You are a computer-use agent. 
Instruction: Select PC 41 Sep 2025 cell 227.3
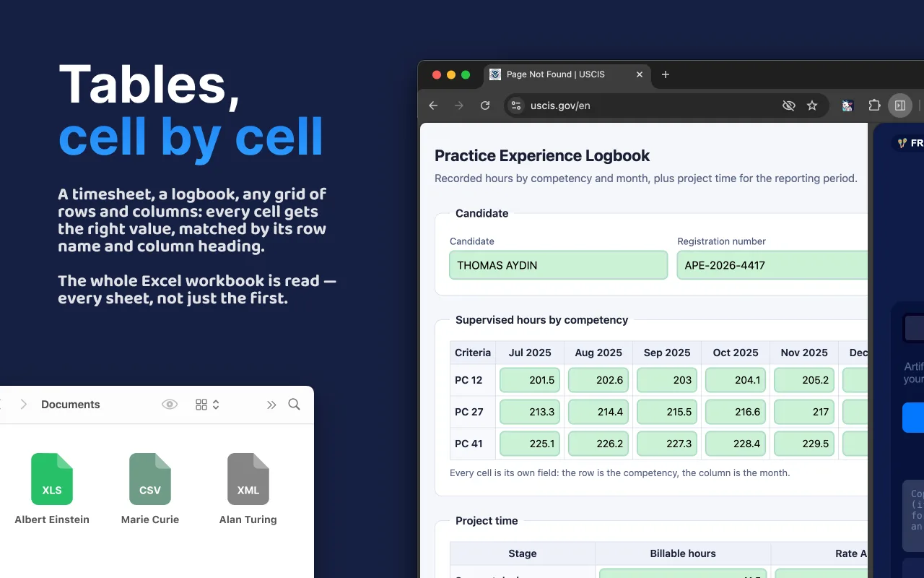click(667, 444)
